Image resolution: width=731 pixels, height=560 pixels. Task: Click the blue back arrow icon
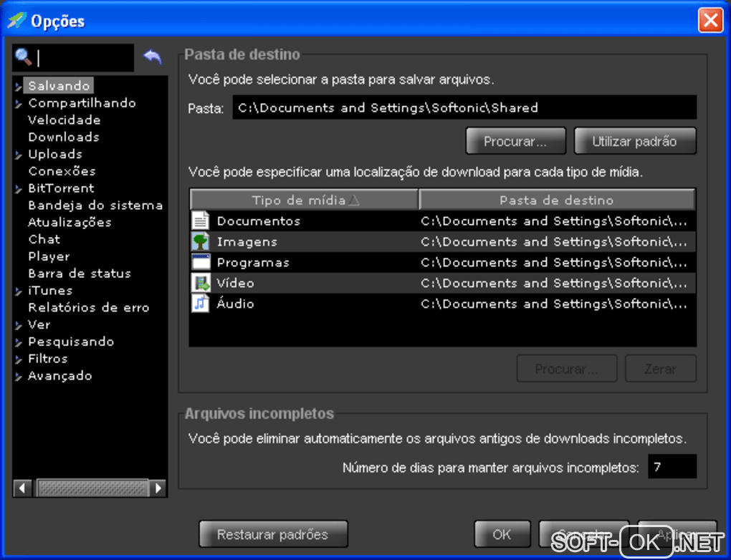[x=153, y=57]
